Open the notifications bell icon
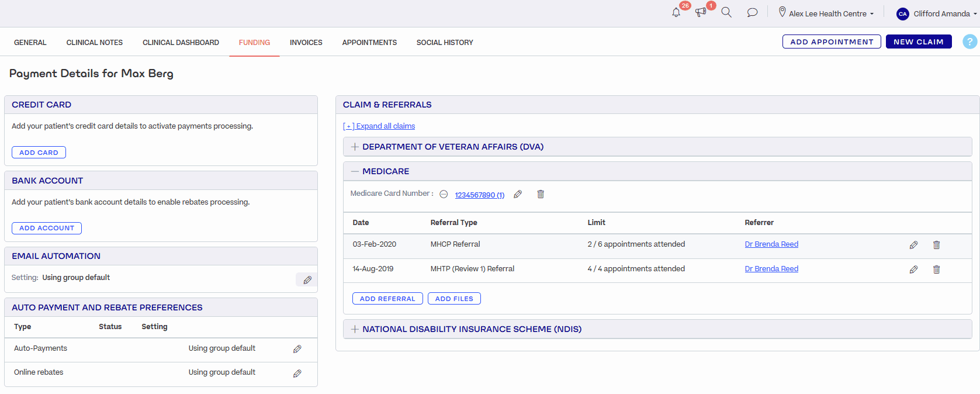The height and width of the screenshot is (394, 980). [676, 13]
